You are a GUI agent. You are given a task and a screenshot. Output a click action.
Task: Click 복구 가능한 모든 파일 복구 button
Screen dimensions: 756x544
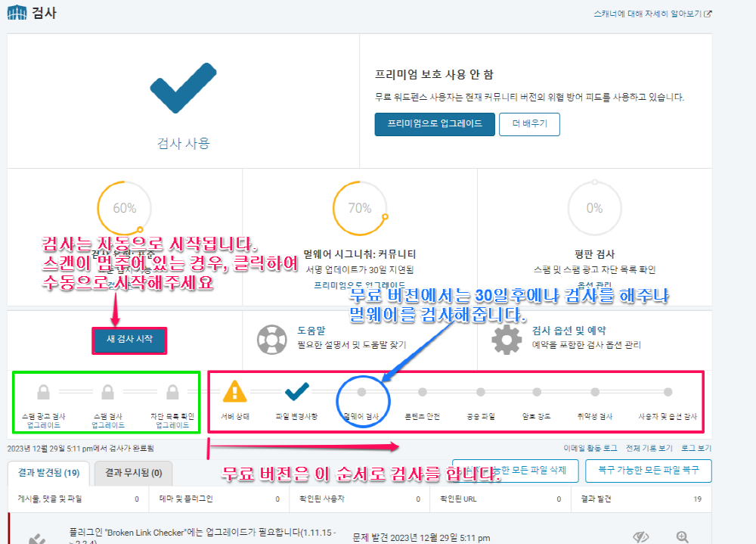point(649,471)
